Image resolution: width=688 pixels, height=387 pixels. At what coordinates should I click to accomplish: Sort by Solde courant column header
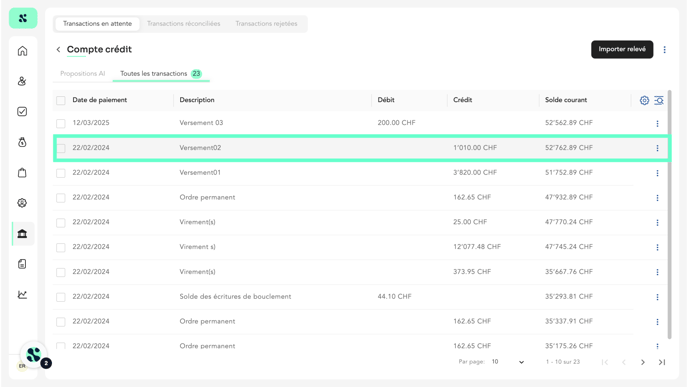click(566, 100)
